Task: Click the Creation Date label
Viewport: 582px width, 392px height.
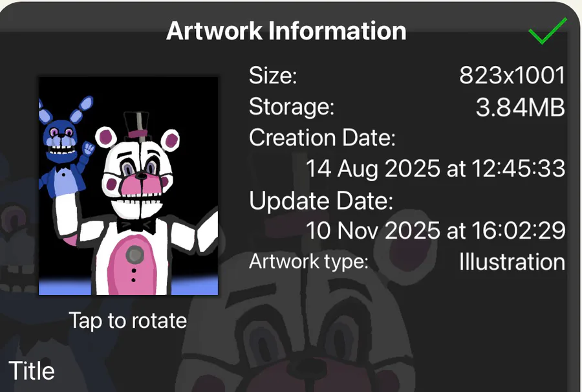Action: pyautogui.click(x=322, y=138)
